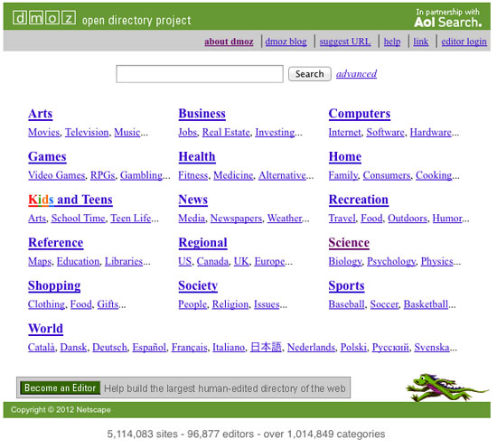Open the Cooking subcategory
The height and width of the screenshot is (448, 497).
coord(434,175)
